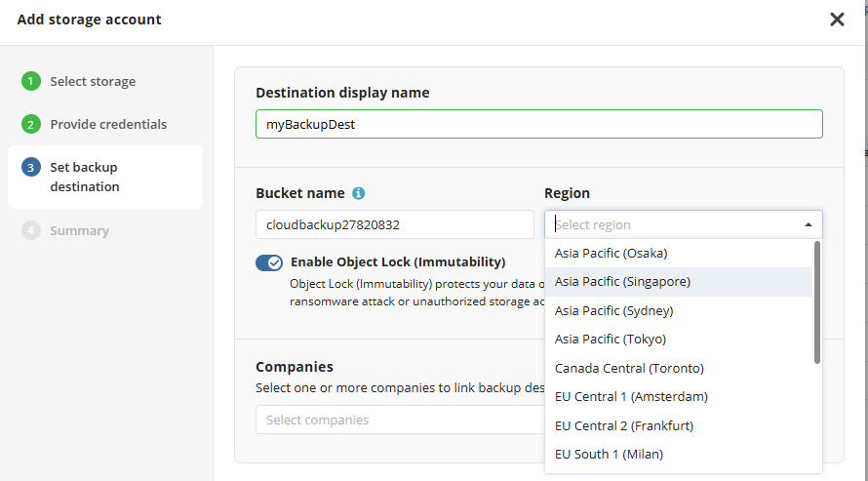
Task: Click the step 1 circle icon
Action: 31,81
